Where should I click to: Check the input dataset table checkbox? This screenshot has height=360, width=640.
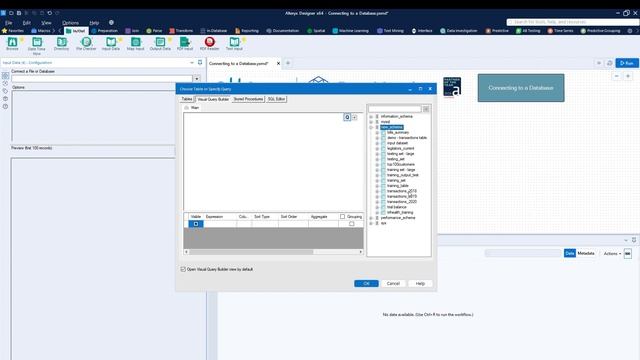[x=383, y=143]
